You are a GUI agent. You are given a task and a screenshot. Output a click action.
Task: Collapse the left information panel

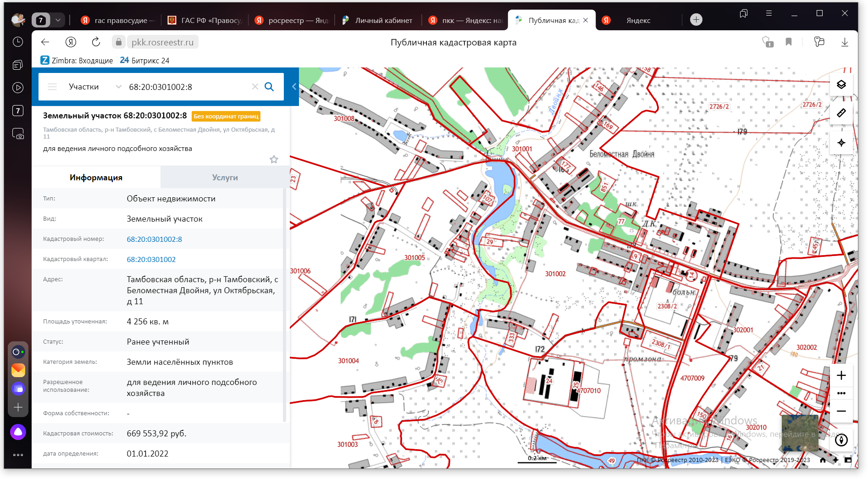[294, 87]
